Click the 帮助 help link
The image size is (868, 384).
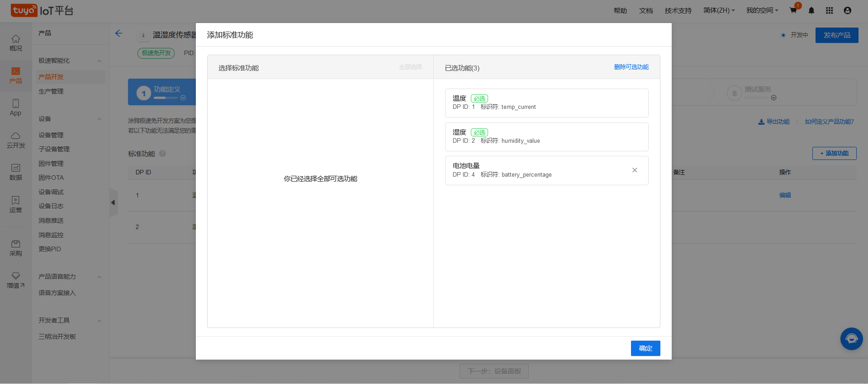coord(620,10)
